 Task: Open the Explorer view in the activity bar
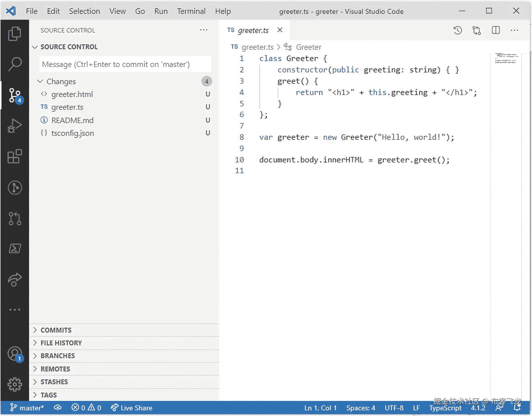click(x=15, y=33)
